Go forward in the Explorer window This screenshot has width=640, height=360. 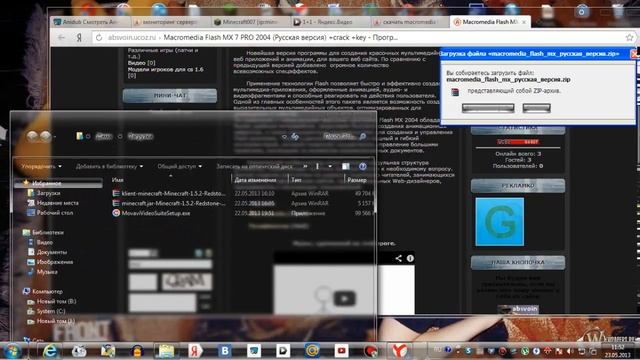pyautogui.click(x=46, y=136)
